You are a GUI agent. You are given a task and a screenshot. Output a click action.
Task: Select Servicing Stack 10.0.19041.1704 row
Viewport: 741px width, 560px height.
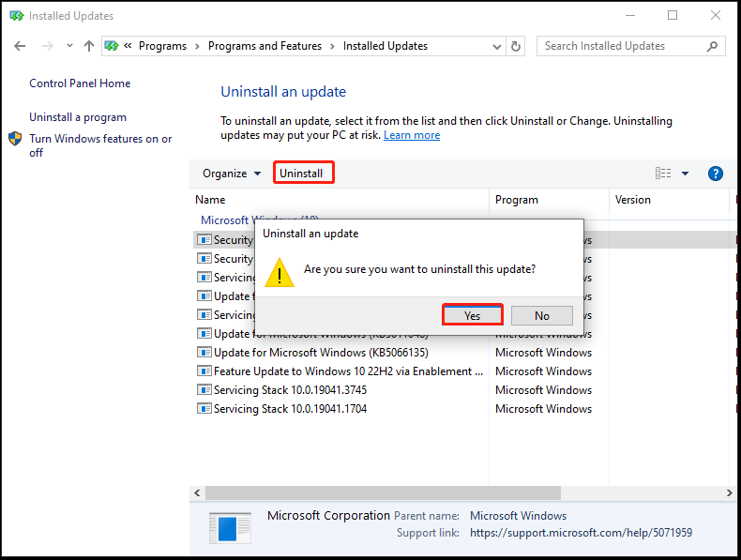[290, 409]
